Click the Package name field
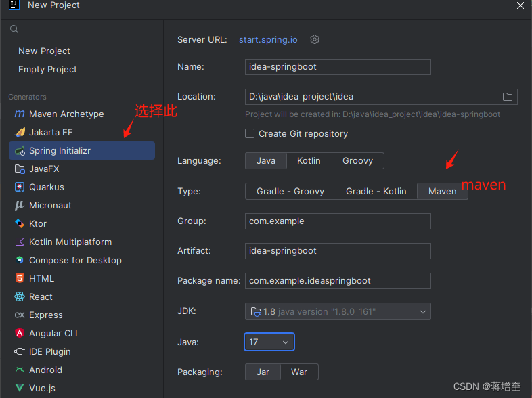The height and width of the screenshot is (398, 532). [338, 281]
